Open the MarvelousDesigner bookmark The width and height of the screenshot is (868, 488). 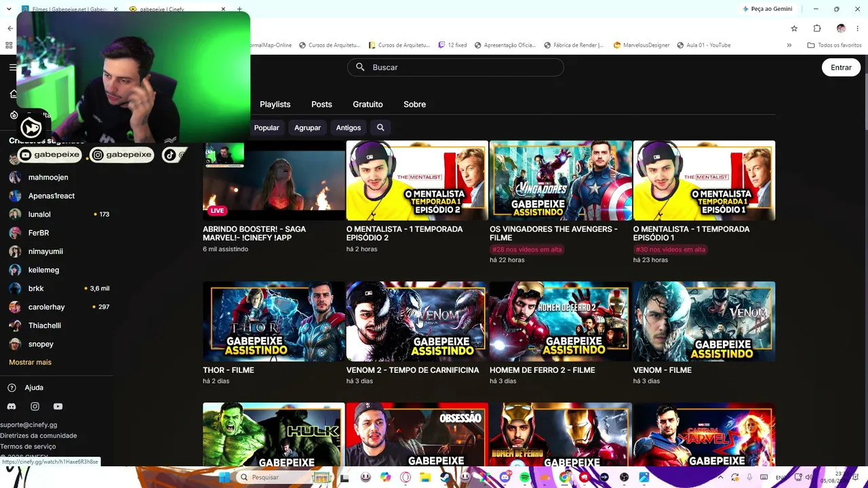642,45
